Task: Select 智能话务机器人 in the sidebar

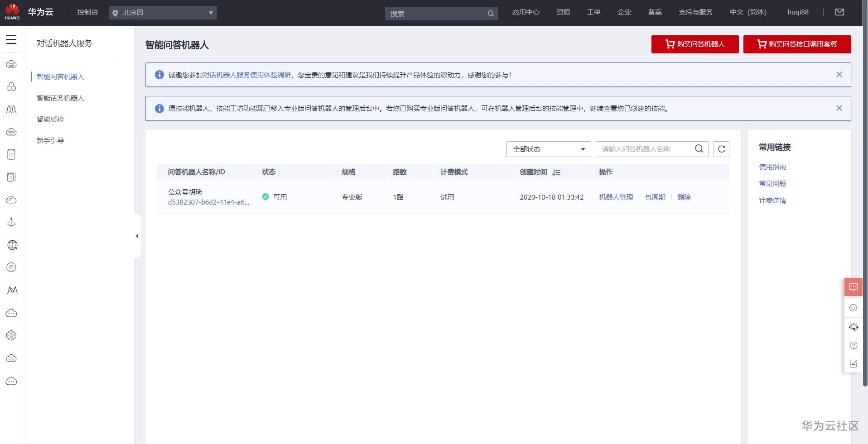Action: pyautogui.click(x=60, y=98)
